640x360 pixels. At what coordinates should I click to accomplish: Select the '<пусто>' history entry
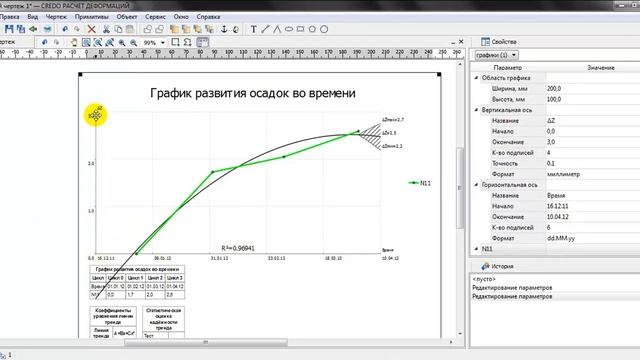tap(484, 279)
